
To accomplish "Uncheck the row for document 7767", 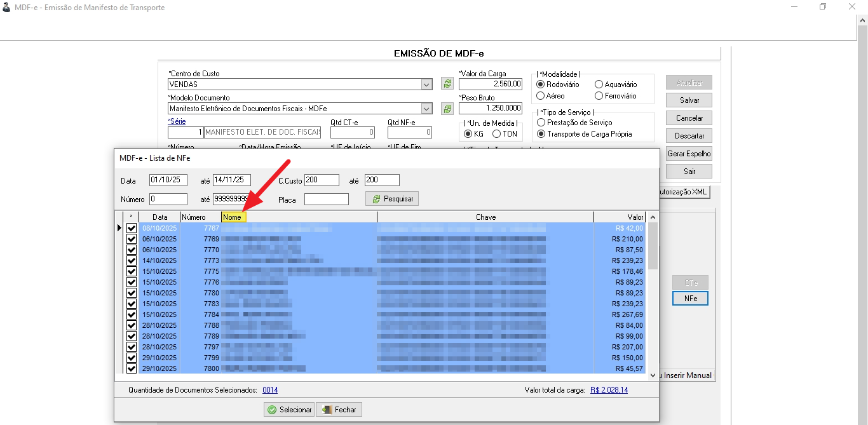I will pyautogui.click(x=132, y=228).
